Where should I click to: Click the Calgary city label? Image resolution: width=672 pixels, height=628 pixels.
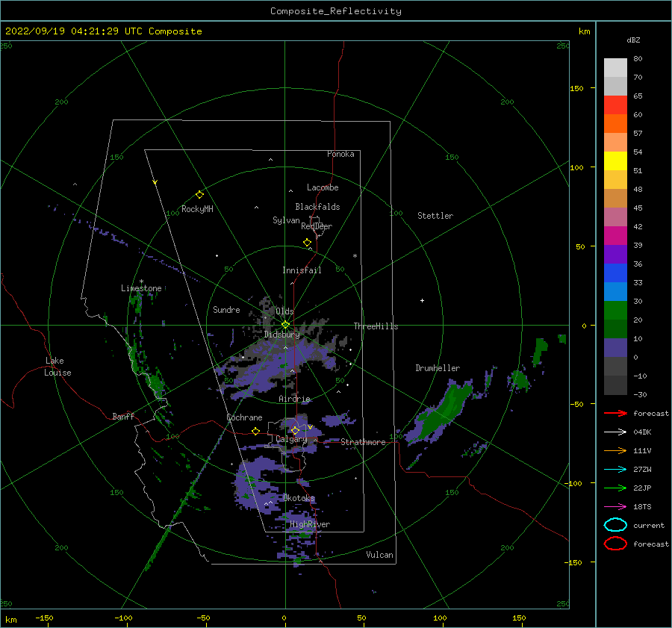point(291,439)
